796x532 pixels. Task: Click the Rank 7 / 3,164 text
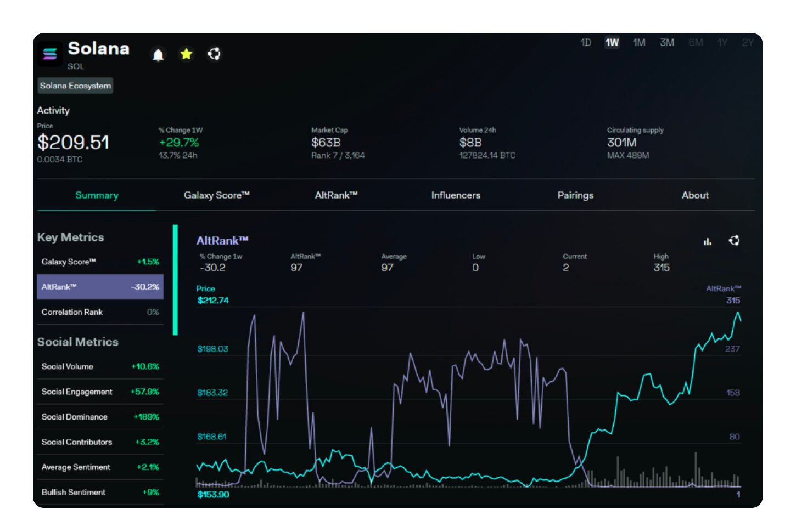pyautogui.click(x=338, y=155)
